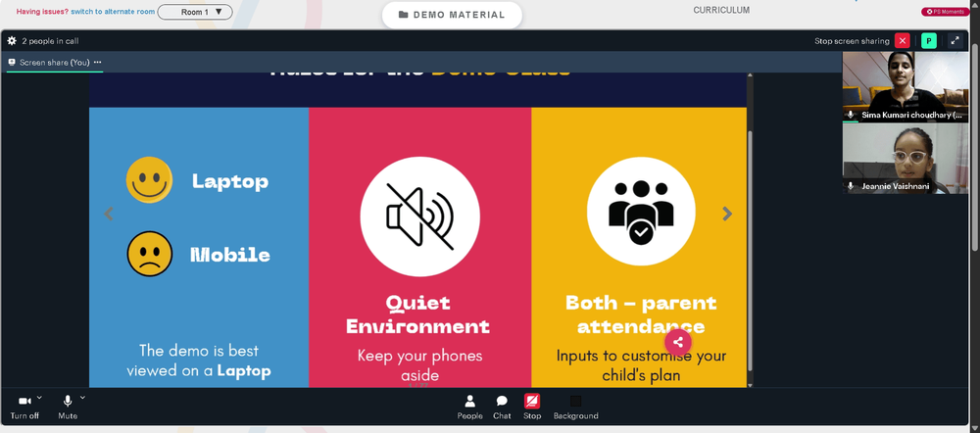This screenshot has height=433, width=980.
Task: Click the happy Laptop smiley
Action: click(x=149, y=180)
